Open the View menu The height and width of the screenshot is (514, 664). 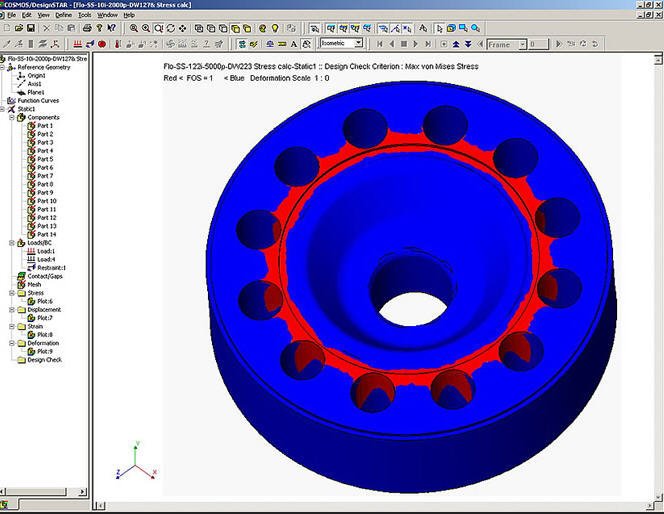(x=44, y=15)
